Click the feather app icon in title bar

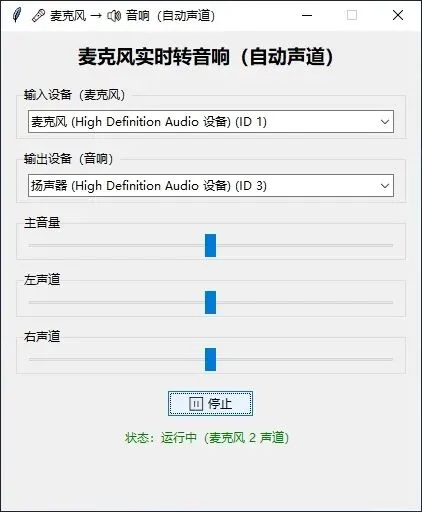click(x=16, y=15)
